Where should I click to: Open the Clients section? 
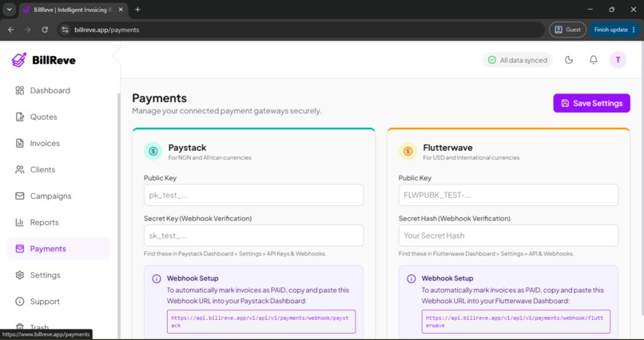pos(58,169)
